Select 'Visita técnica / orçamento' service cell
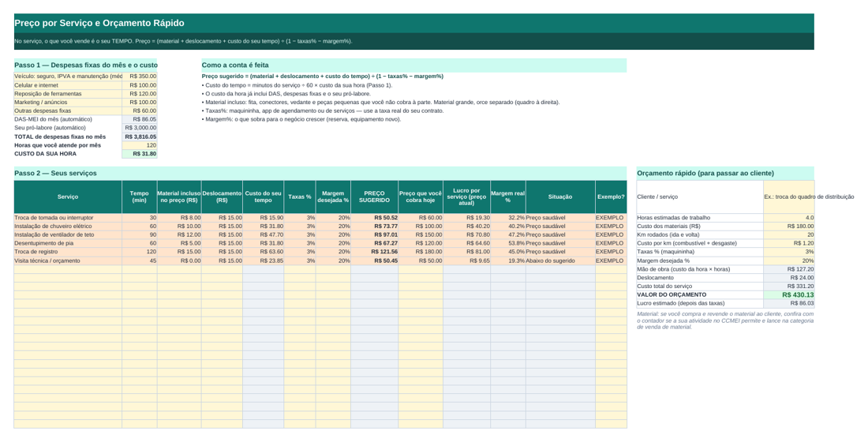Screen dimensions: 868x442 pyautogui.click(x=68, y=260)
